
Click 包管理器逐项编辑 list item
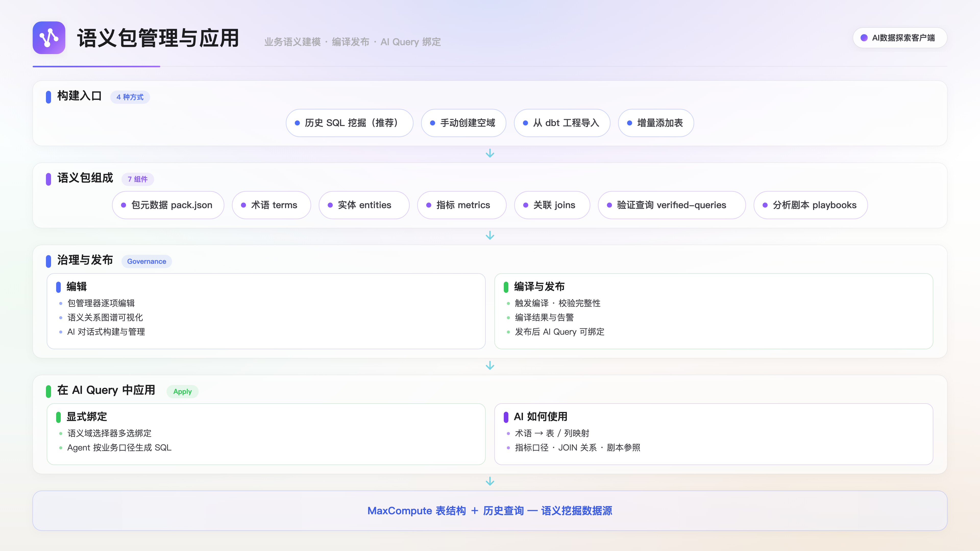101,303
